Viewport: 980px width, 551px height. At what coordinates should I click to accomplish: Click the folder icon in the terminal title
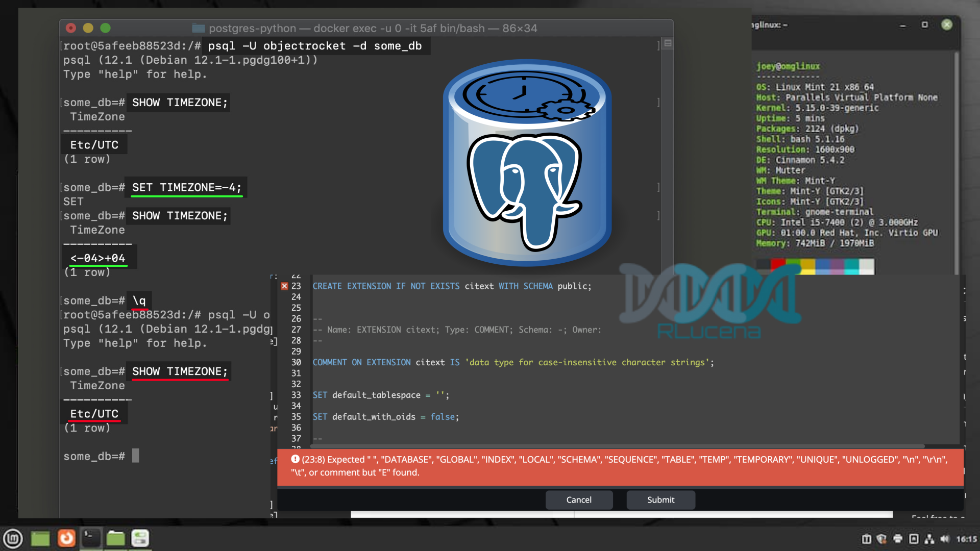[x=199, y=29]
